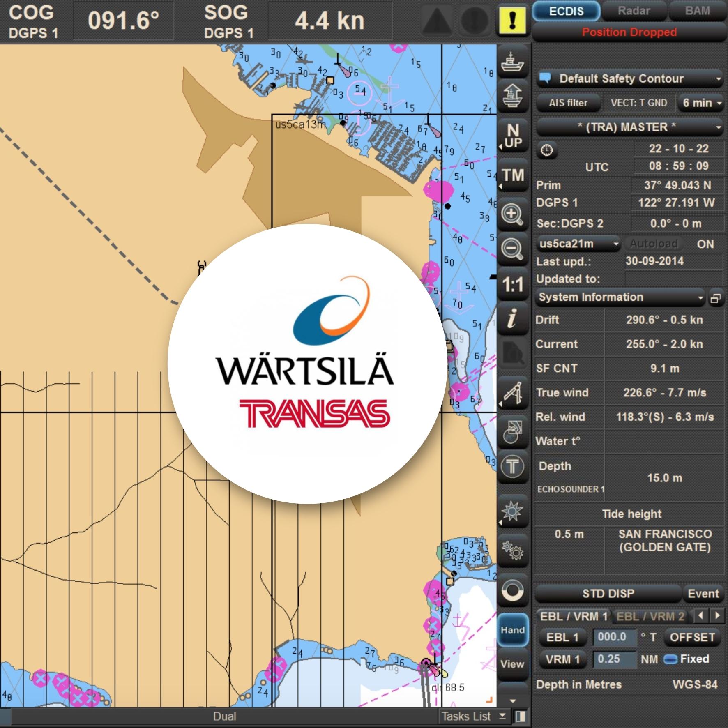728x728 pixels.
Task: Open the 6 min vector time dropdown
Action: (x=701, y=103)
